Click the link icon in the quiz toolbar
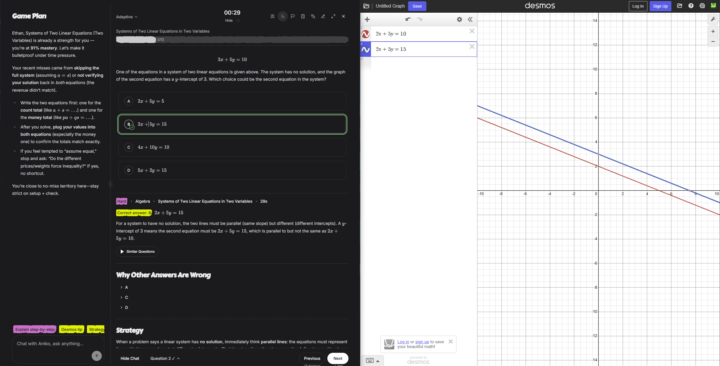 pyautogui.click(x=313, y=17)
